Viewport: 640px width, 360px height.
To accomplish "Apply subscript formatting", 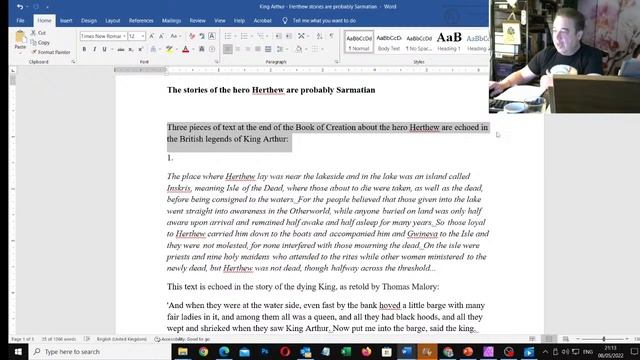I will (x=131, y=49).
